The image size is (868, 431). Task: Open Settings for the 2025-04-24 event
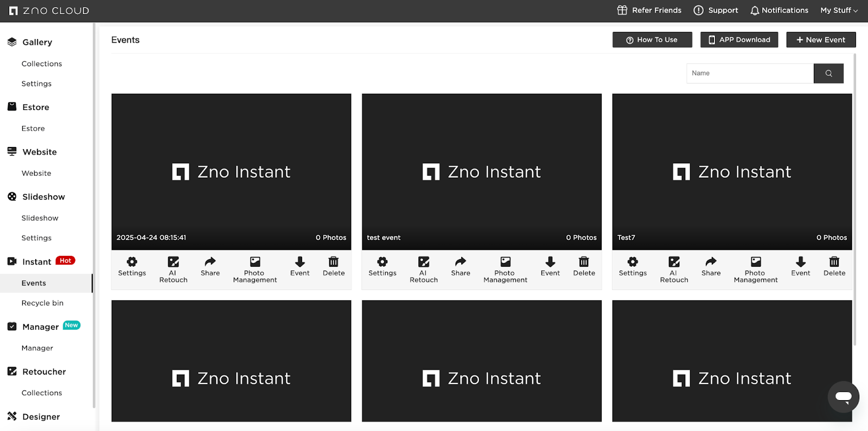pyautogui.click(x=132, y=267)
